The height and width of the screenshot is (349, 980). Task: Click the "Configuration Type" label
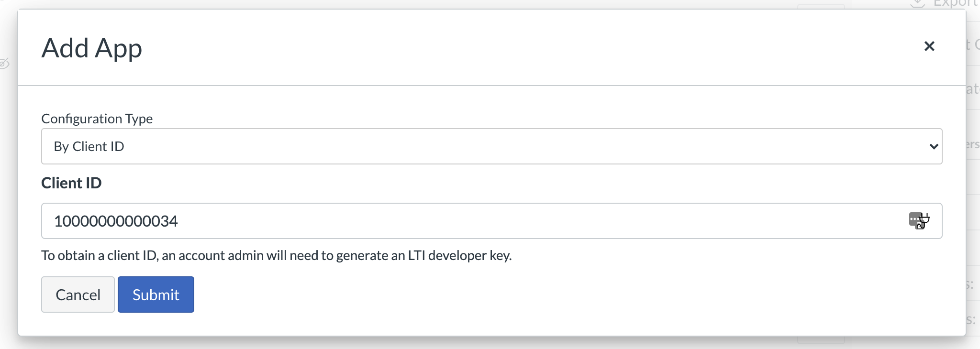97,119
